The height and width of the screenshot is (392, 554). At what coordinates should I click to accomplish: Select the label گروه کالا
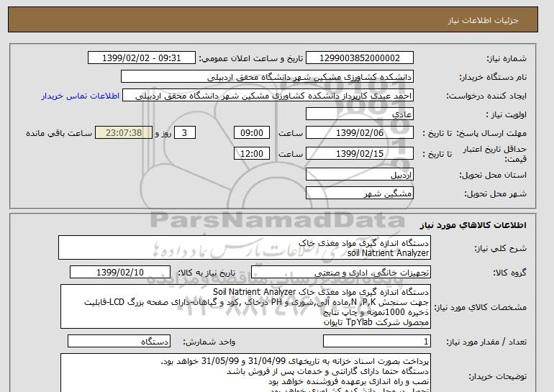tap(510, 273)
